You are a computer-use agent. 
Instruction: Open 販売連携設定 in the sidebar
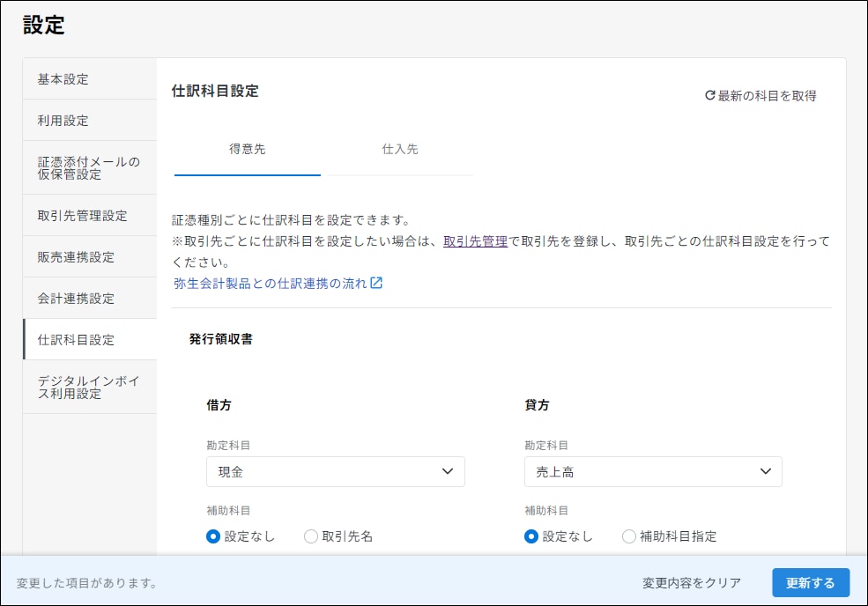click(90, 257)
